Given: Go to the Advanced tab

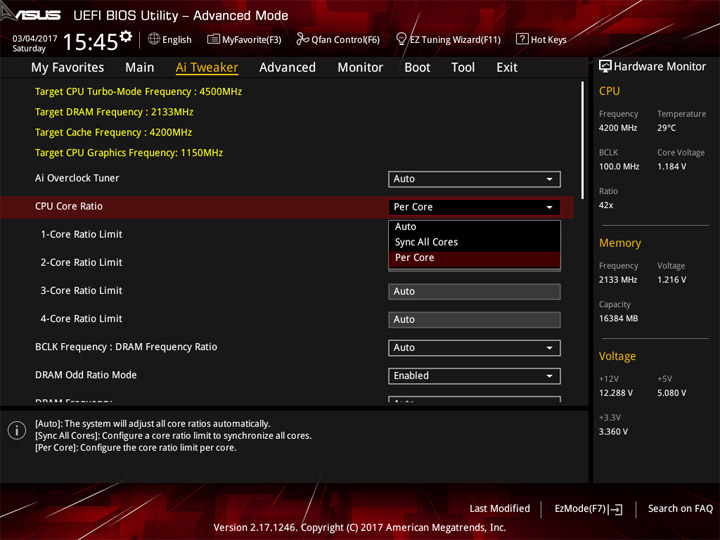Looking at the screenshot, I should [287, 68].
